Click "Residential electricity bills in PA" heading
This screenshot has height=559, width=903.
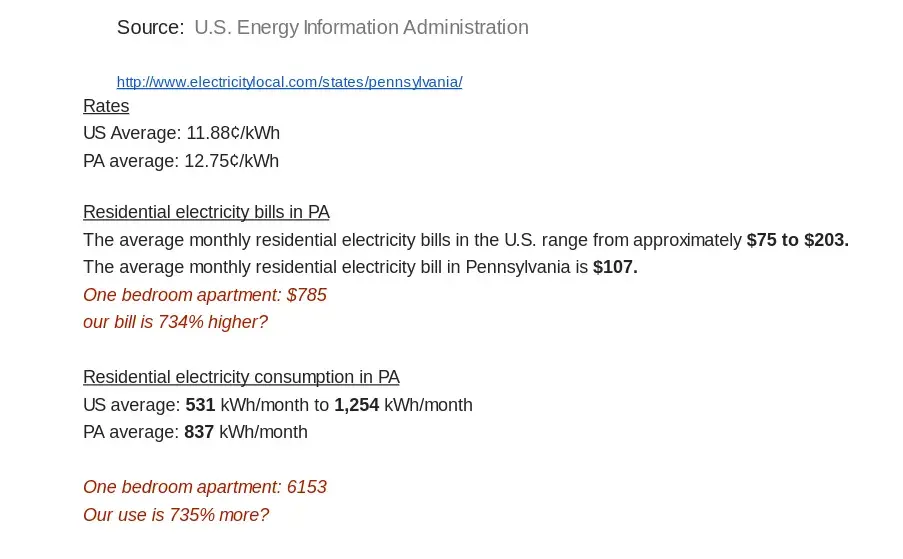(206, 212)
